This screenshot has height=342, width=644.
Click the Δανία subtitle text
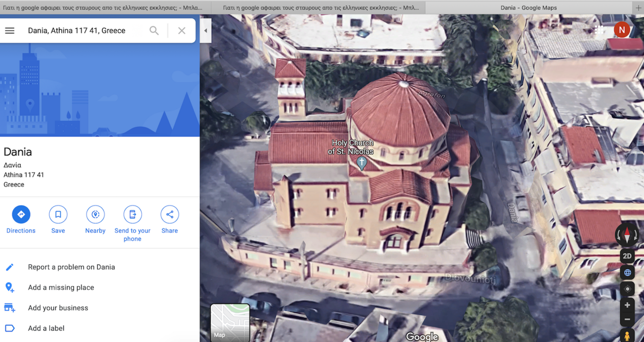(x=12, y=165)
